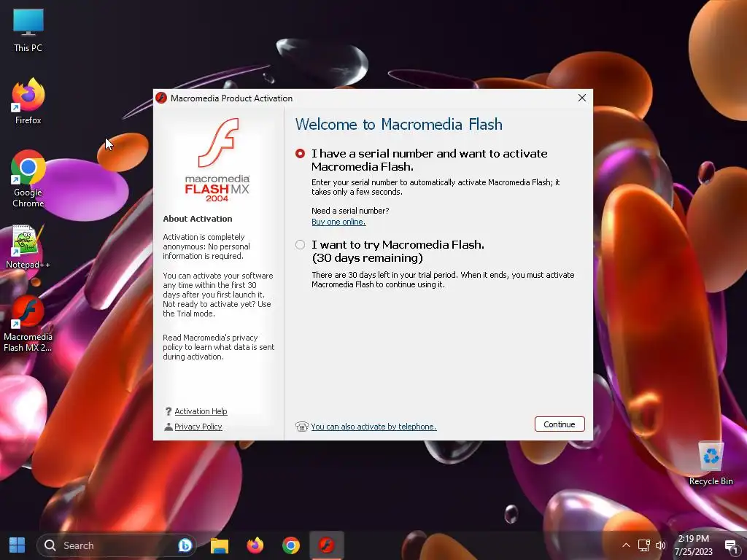Launch Firefox from the taskbar
This screenshot has height=560, width=747.
[x=255, y=545]
